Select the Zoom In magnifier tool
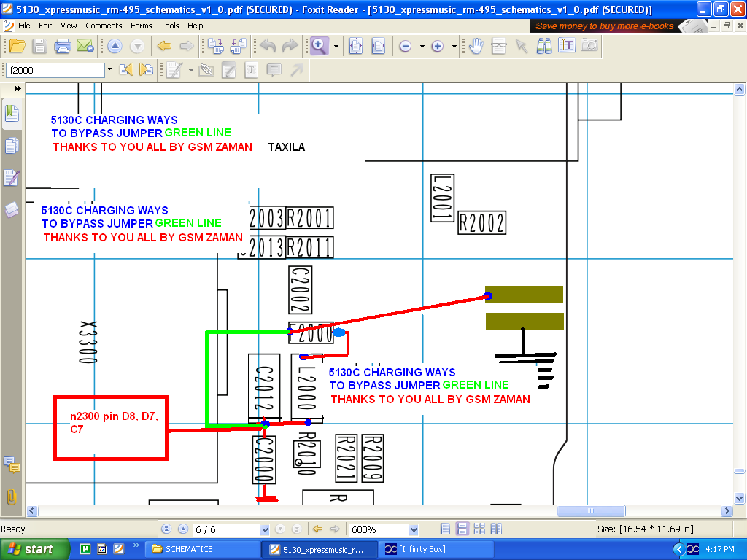 (320, 46)
